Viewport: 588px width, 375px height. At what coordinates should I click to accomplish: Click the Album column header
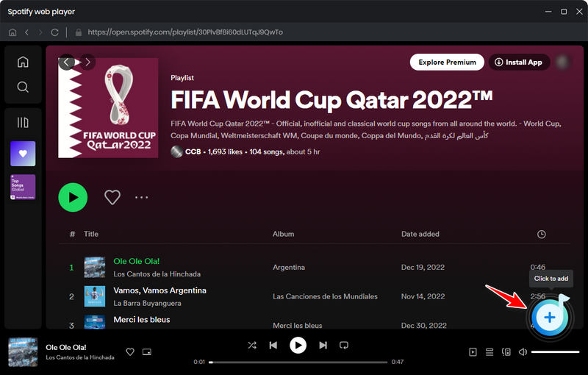point(283,234)
